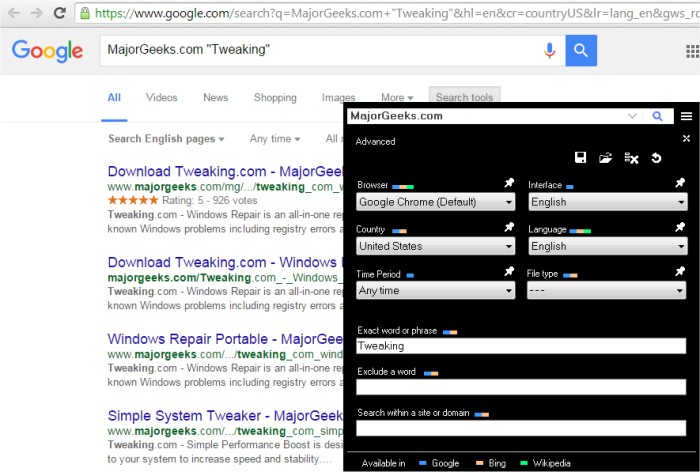Viewport: 700px width, 472px height.
Task: Click the browser back arrow
Action: [x=14, y=13]
